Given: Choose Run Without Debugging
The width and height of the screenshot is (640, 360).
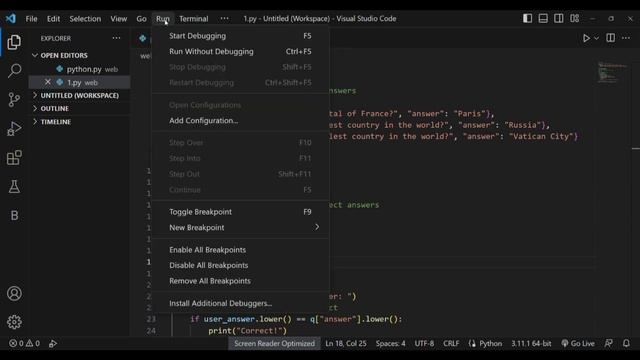Looking at the screenshot, I should coord(240,51).
